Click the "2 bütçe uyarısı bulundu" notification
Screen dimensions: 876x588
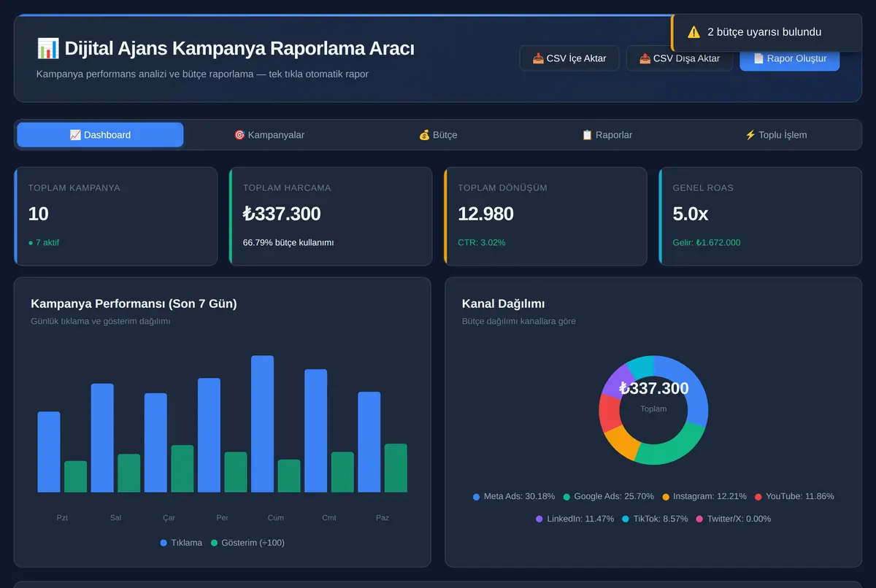coord(766,32)
